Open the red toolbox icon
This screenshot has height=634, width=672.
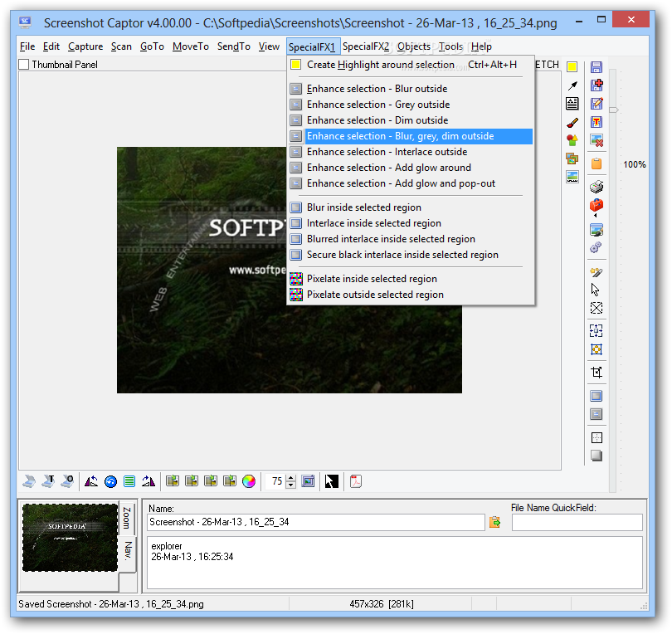coord(597,205)
